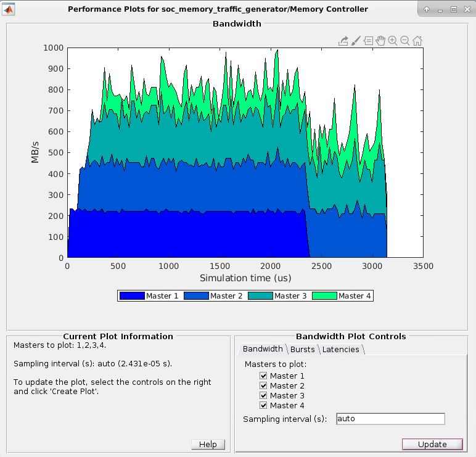476x457 pixels.
Task: Select the zoom out magnifier
Action: (x=405, y=41)
